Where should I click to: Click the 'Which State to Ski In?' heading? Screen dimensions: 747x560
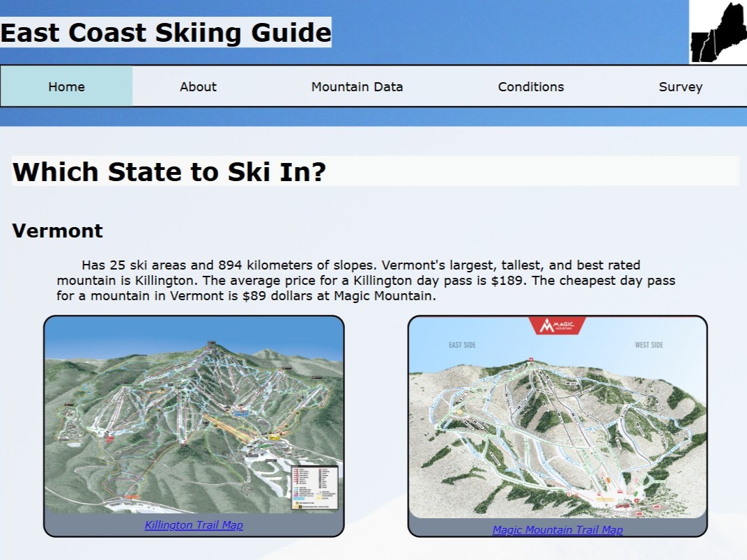click(169, 171)
